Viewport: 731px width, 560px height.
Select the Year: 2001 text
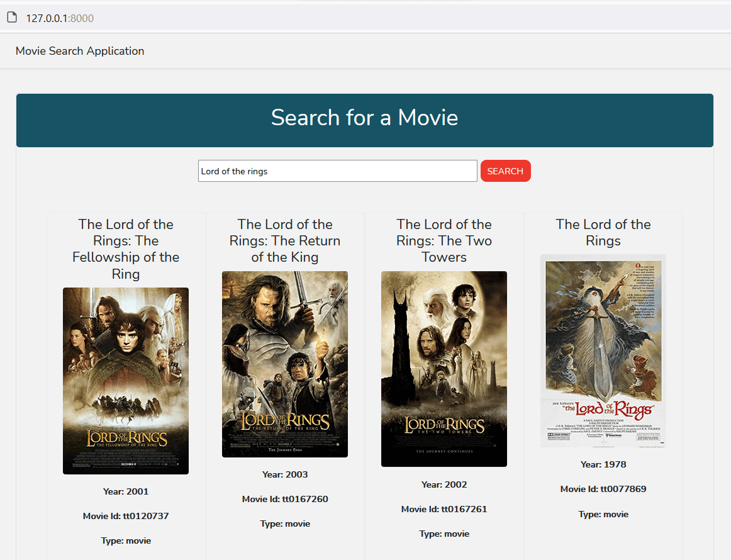pyautogui.click(x=126, y=491)
